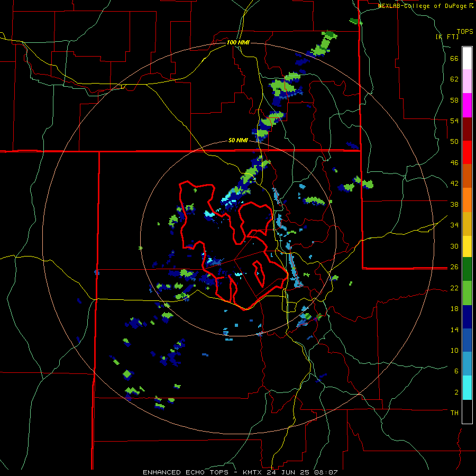The width and height of the screenshot is (476, 476).
Task: Click the gold 34 kft legend swatch
Action: click(467, 224)
